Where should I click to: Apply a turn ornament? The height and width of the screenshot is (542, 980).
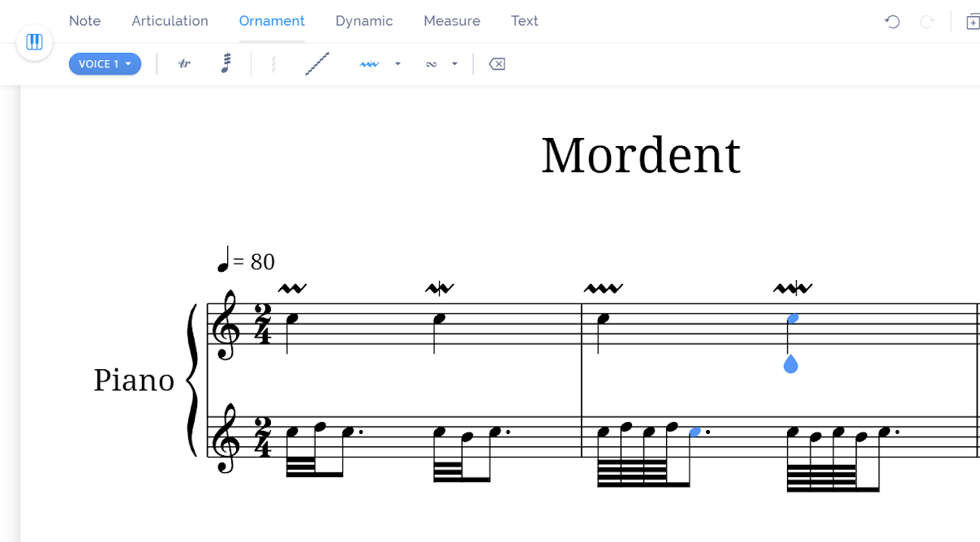point(431,63)
